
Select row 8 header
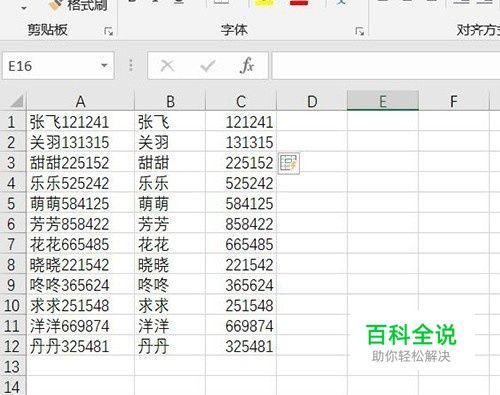pyautogui.click(x=13, y=265)
